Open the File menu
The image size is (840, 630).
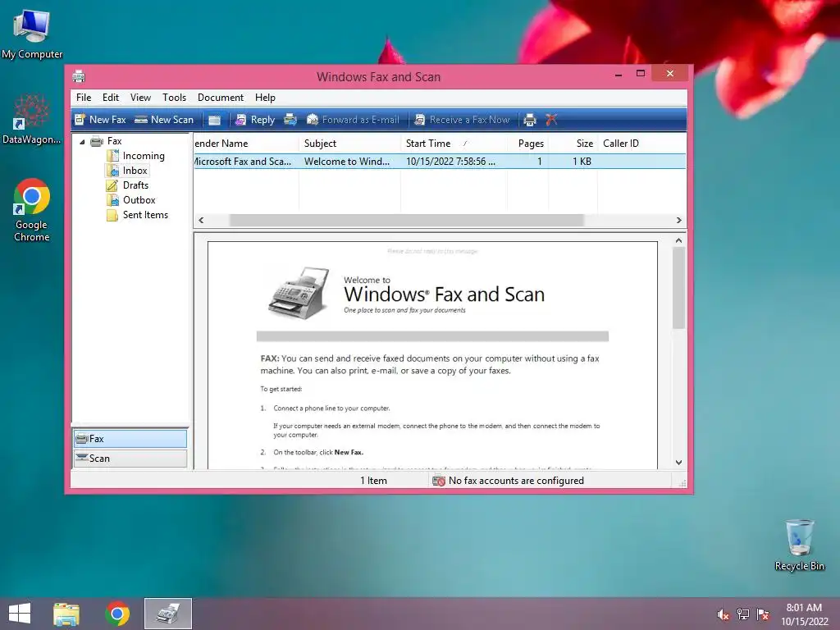point(84,98)
